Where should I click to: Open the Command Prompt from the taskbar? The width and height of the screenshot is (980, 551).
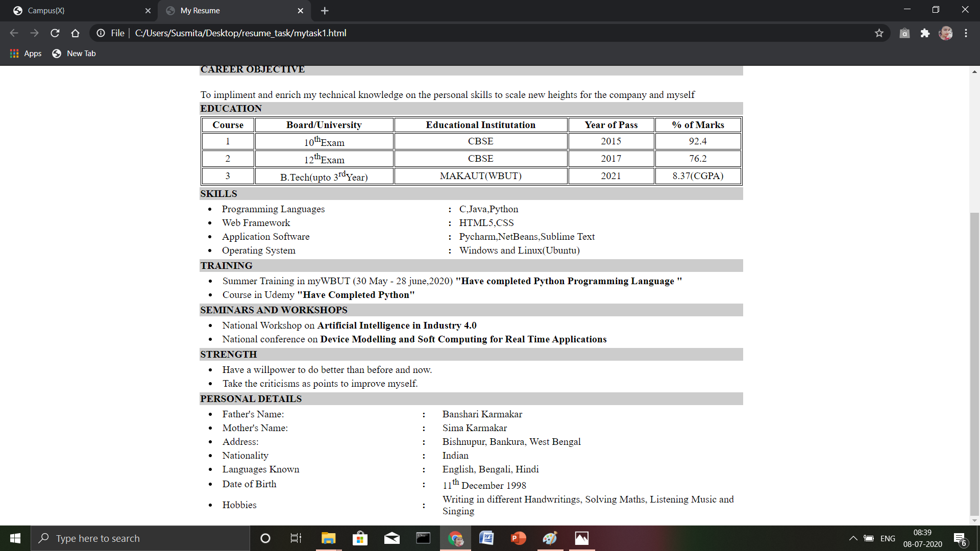[423, 538]
